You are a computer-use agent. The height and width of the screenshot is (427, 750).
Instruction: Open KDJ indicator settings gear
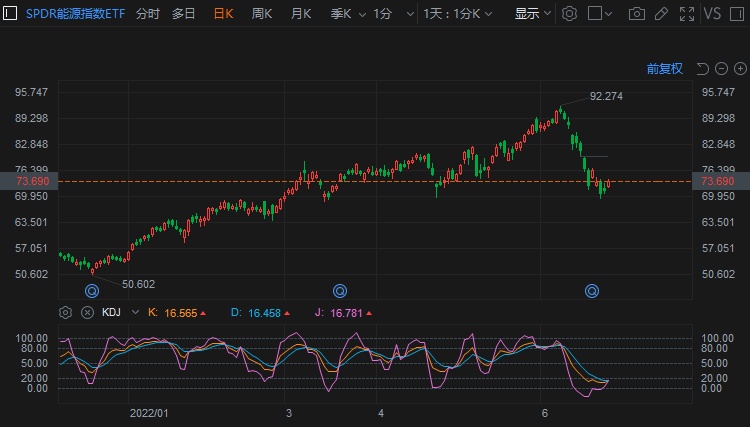66,312
